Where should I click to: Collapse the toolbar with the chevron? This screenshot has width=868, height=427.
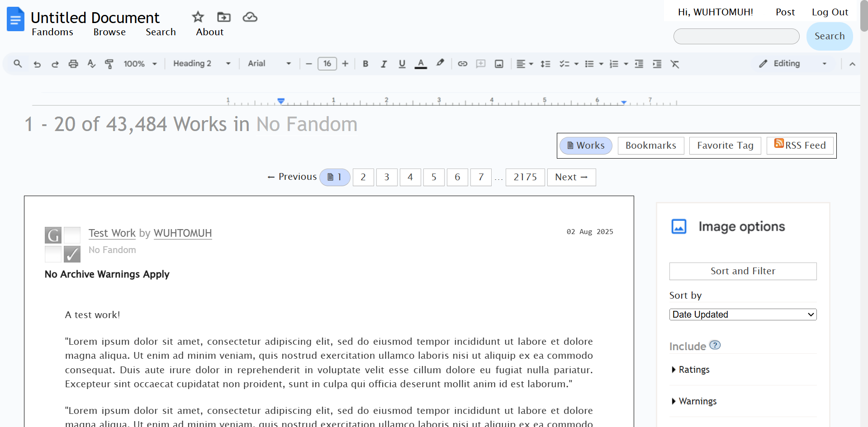coord(852,64)
